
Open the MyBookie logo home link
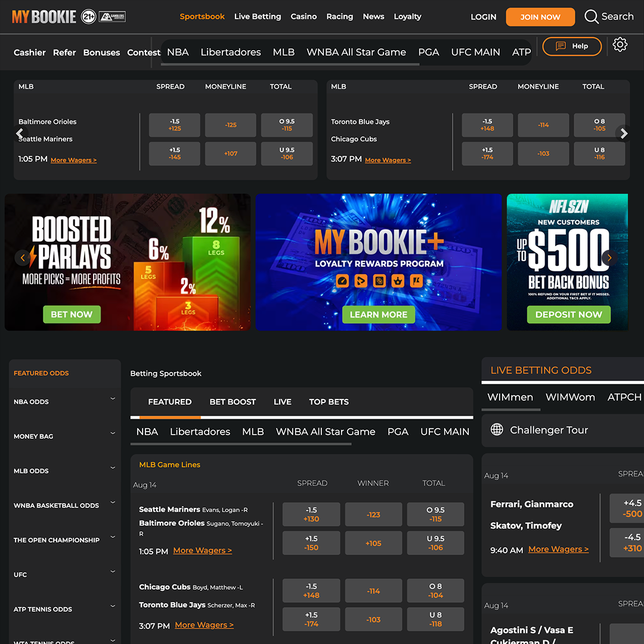coord(44,17)
